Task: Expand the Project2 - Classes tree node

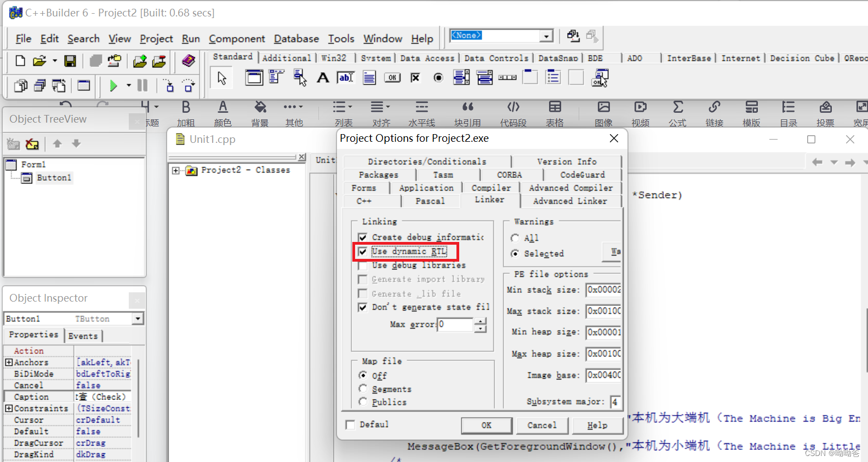Action: 175,171
